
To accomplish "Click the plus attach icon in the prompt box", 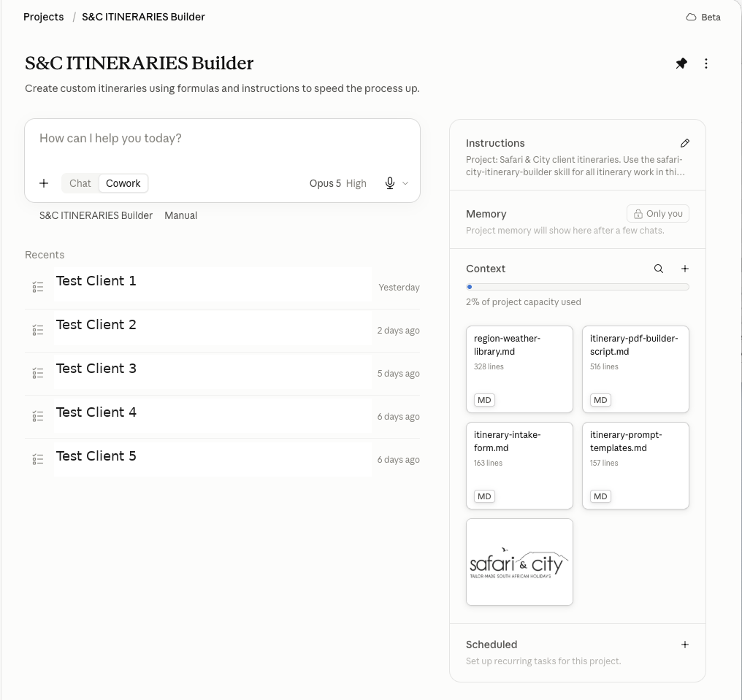I will (x=44, y=183).
